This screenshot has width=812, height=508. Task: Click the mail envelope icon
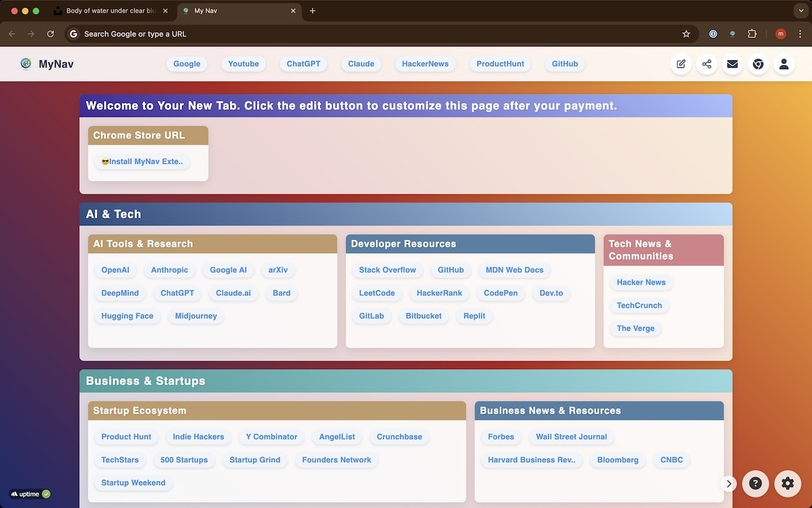point(732,64)
